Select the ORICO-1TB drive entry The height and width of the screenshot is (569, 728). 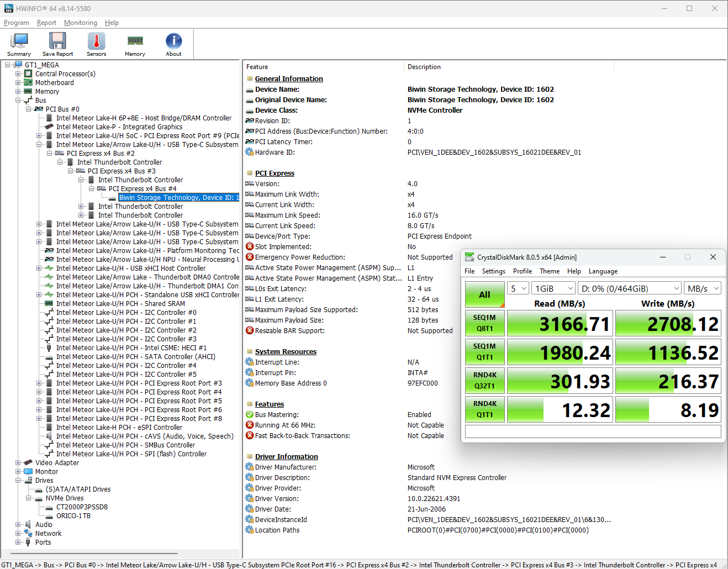(x=73, y=515)
